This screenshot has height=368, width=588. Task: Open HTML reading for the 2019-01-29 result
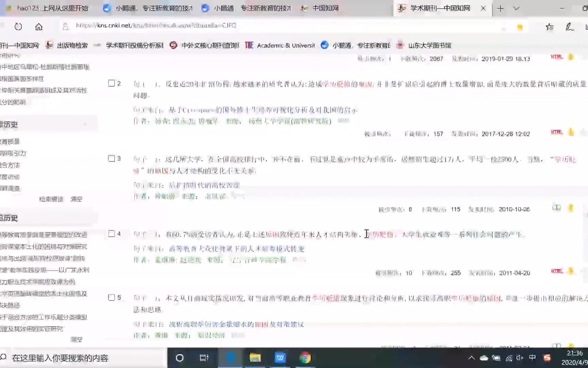coord(557,57)
